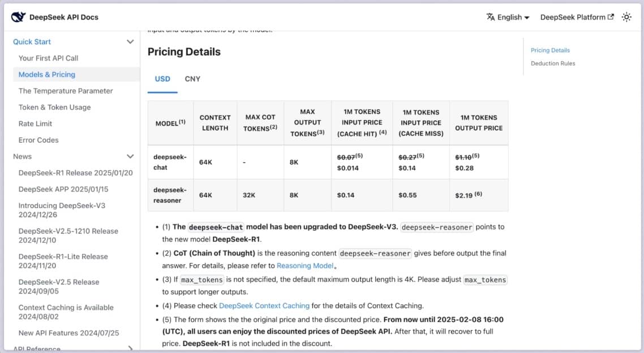The height and width of the screenshot is (353, 644).
Task: Go to Token & Token Usage page
Action: click(x=54, y=107)
